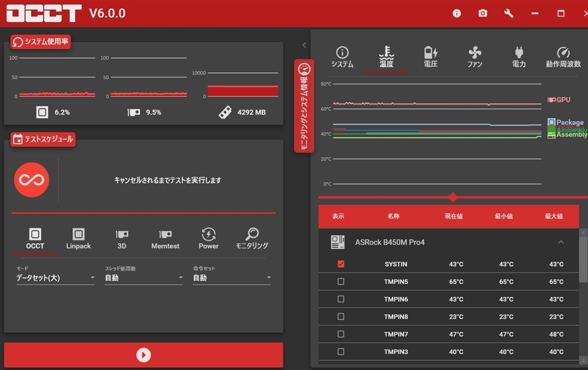Switch to the ファン fan tab
The image size is (588, 370).
(x=475, y=57)
